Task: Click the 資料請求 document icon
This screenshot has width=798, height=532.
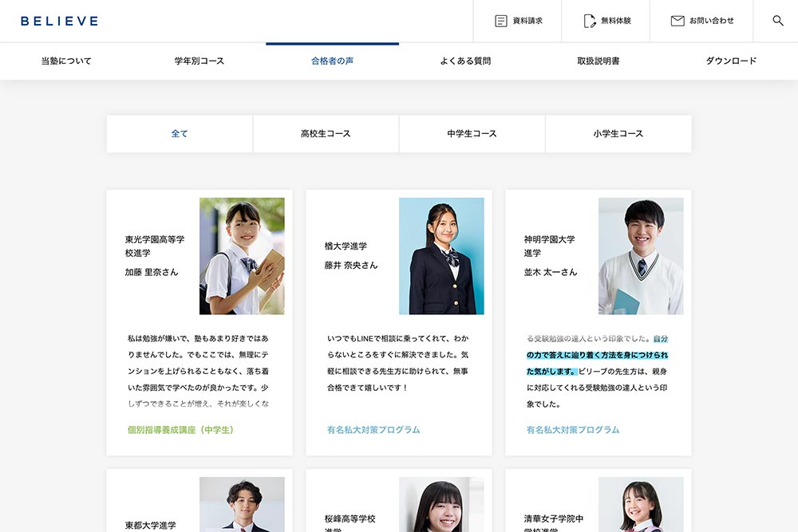Action: (500, 21)
